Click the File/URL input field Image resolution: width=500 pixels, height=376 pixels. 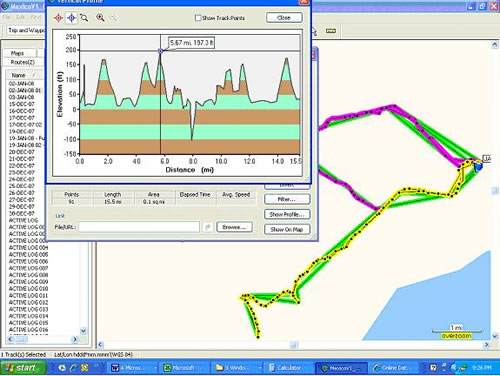tap(139, 227)
